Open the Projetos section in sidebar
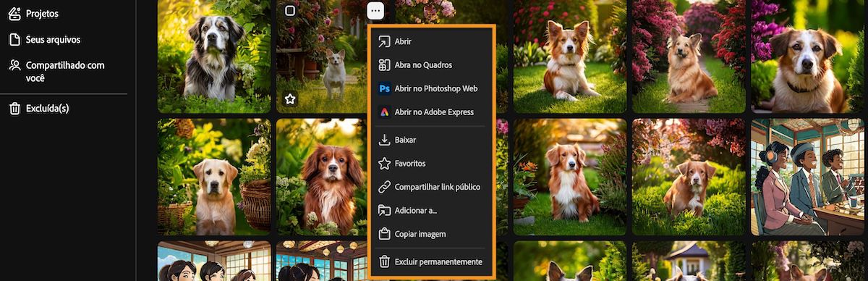 click(x=42, y=14)
